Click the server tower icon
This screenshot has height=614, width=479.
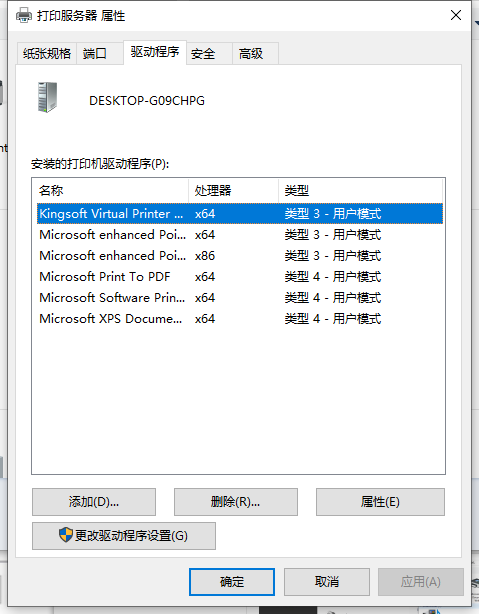(x=47, y=97)
